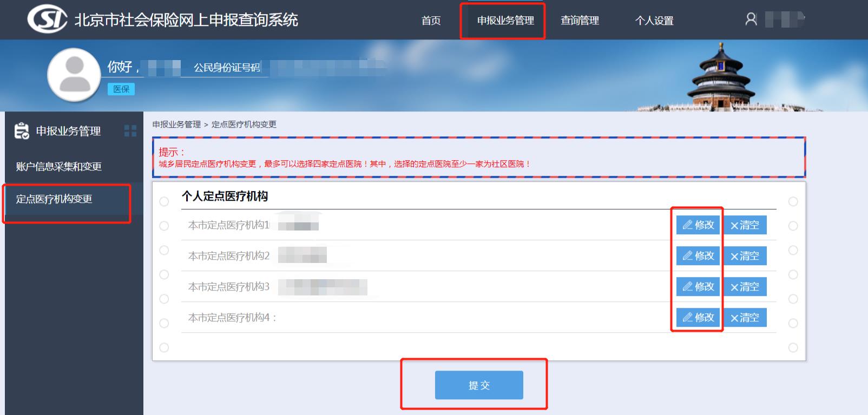Select 定点医疗机构变更 in the sidebar

(x=54, y=199)
